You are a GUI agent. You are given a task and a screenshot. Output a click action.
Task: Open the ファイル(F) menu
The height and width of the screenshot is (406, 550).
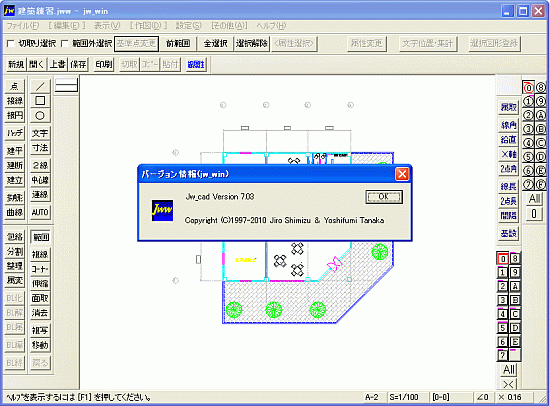(x=23, y=26)
